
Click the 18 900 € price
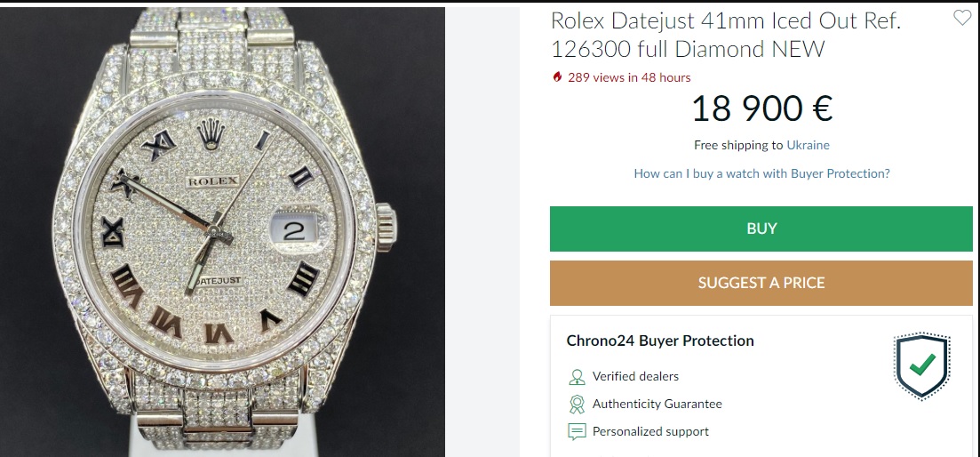coord(761,108)
